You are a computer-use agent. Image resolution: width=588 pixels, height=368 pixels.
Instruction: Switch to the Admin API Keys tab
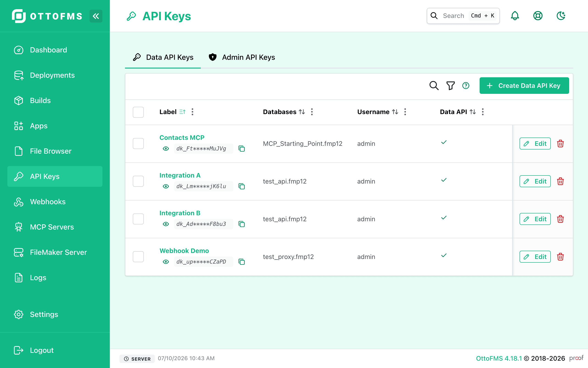tap(242, 57)
